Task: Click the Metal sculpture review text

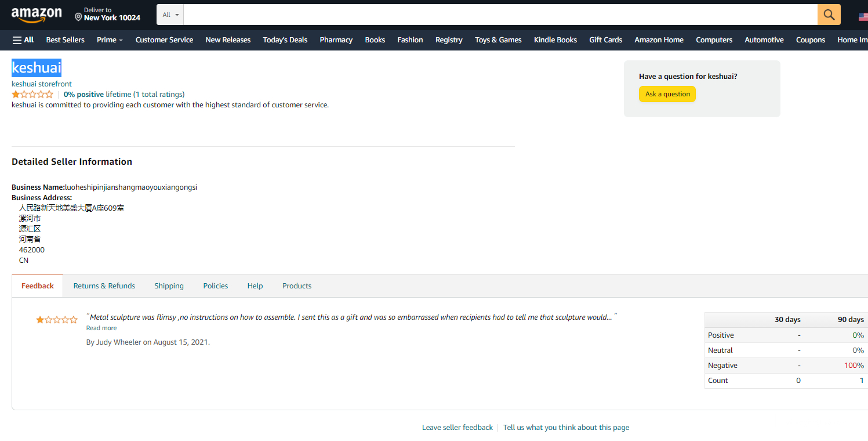Action: [x=351, y=317]
